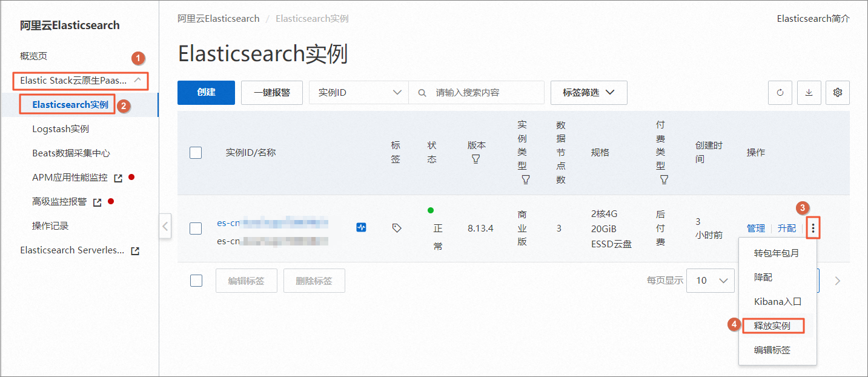Image resolution: width=868 pixels, height=377 pixels.
Task: Open the 标签筛选 dropdown
Action: (x=589, y=93)
